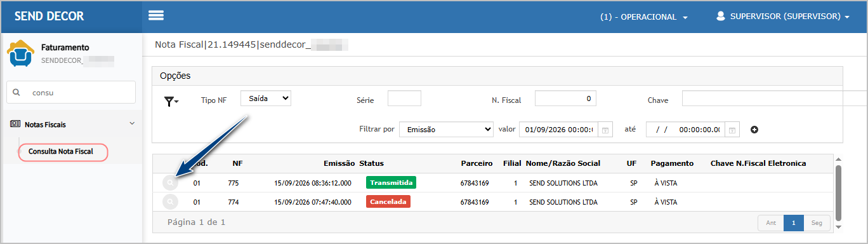
Task: Open the (1) - OPERACIONAL dropdown
Action: point(643,17)
